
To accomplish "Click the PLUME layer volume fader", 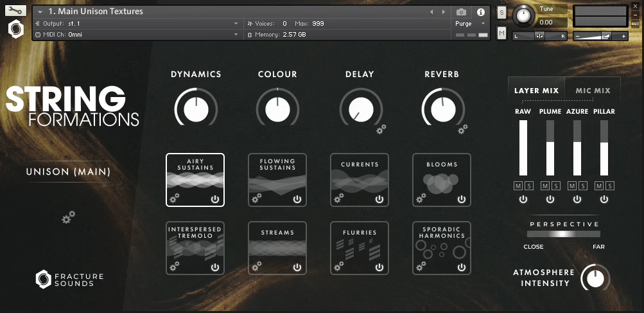I will [550, 148].
